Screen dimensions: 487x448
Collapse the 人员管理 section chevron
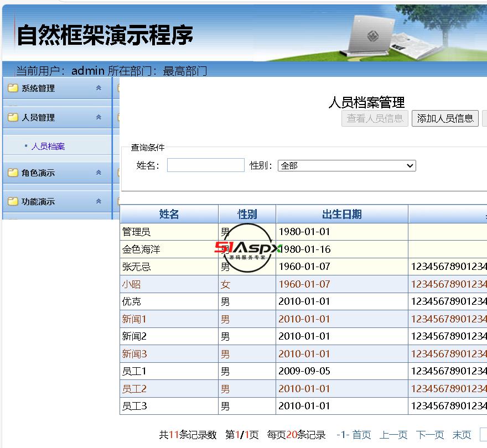pos(99,117)
